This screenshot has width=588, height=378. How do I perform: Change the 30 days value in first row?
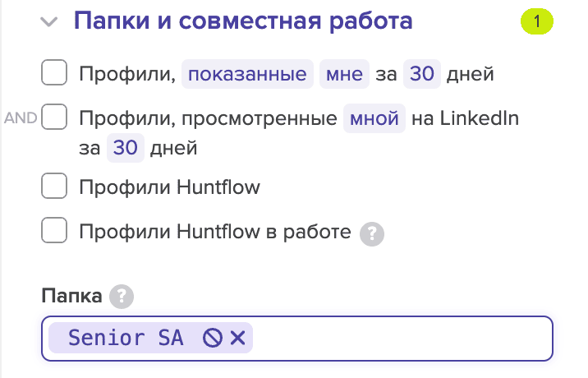point(421,75)
